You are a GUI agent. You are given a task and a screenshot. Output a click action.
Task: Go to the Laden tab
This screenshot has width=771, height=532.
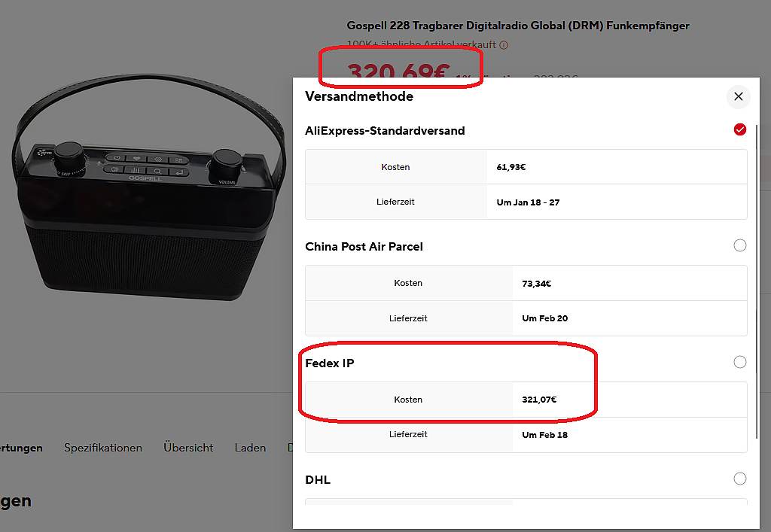click(x=250, y=448)
